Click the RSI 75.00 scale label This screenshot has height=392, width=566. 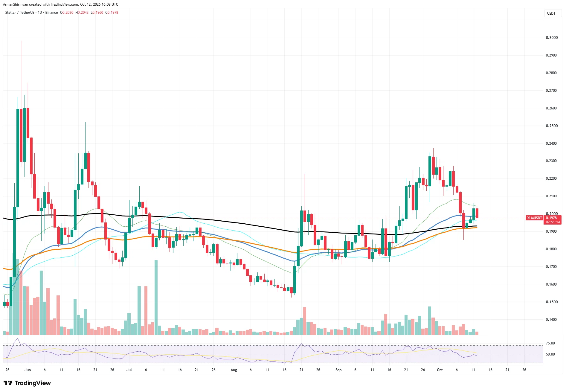point(550,343)
